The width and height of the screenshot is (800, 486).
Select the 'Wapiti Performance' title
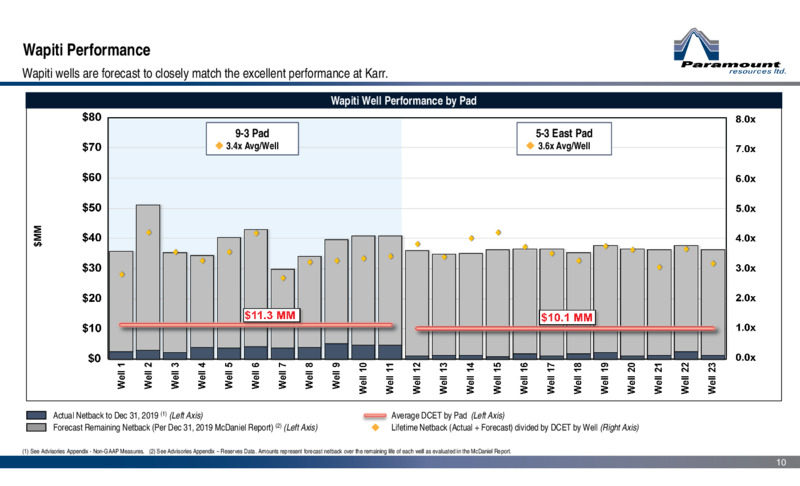(x=86, y=50)
